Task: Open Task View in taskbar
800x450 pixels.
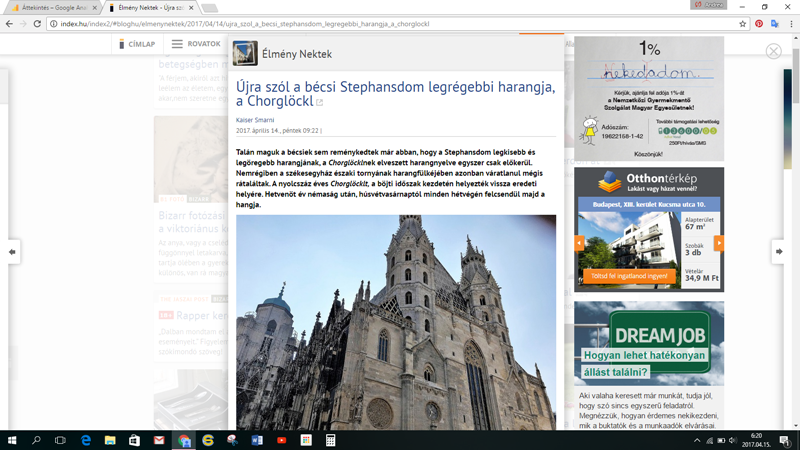Action: 60,440
